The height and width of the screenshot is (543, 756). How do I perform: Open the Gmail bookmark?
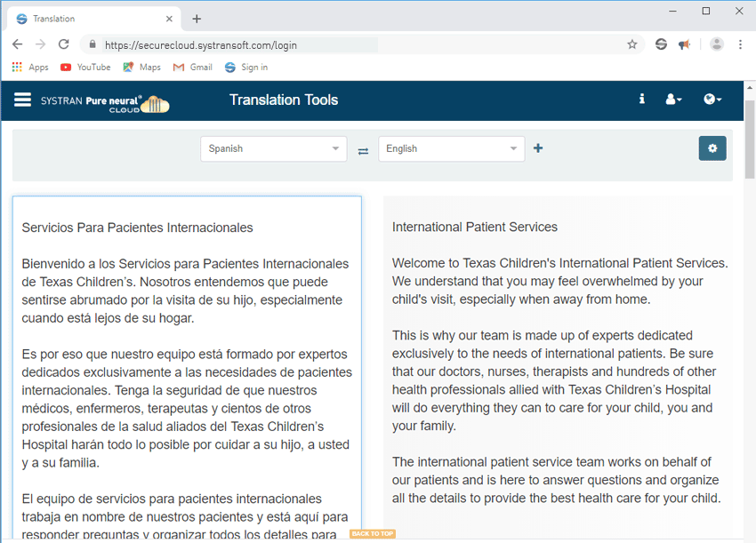point(192,67)
